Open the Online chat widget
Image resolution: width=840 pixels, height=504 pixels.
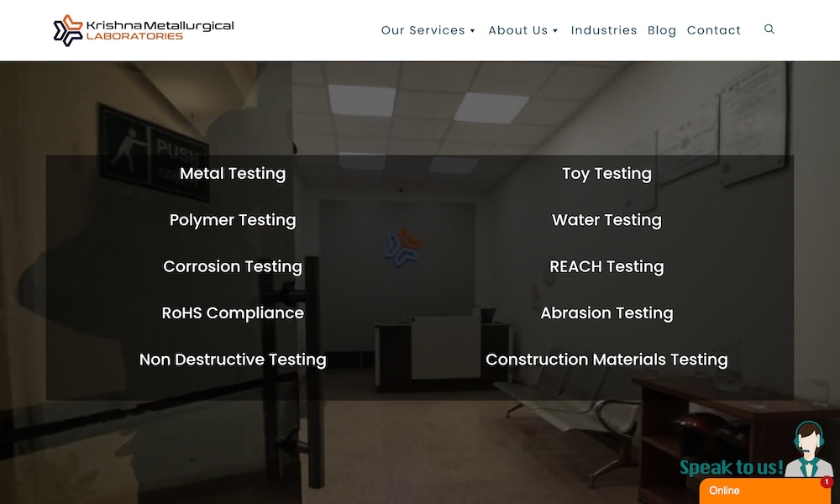pyautogui.click(x=765, y=491)
